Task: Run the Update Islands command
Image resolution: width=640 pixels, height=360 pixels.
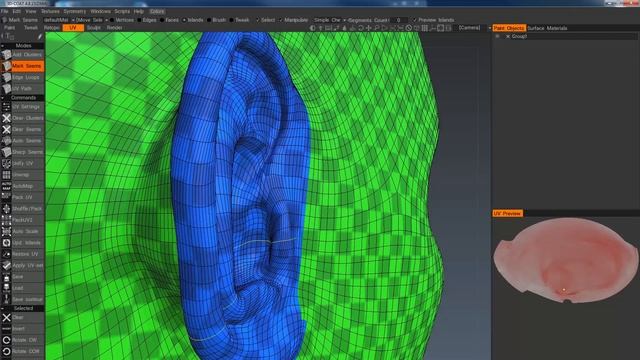Action: tap(22, 242)
